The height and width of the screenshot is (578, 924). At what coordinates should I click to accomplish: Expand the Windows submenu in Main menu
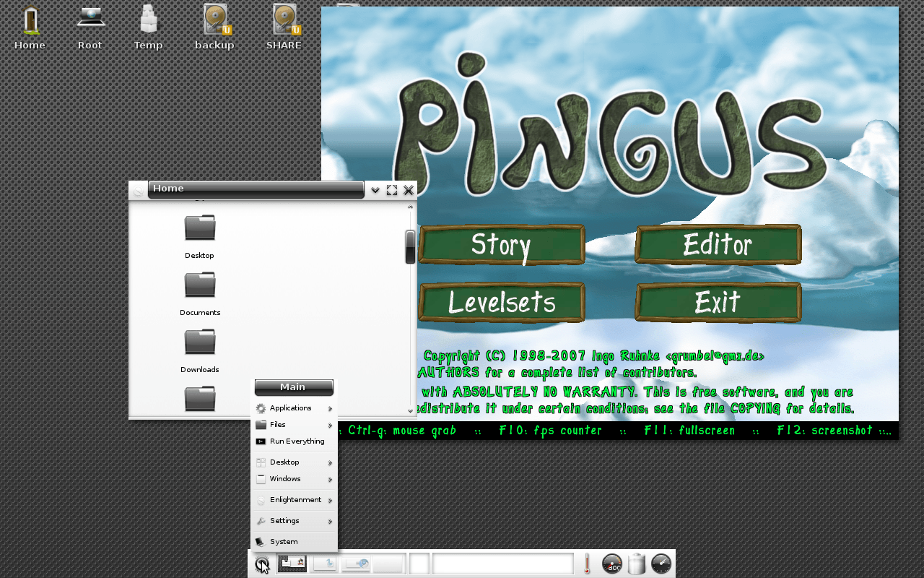tap(294, 479)
